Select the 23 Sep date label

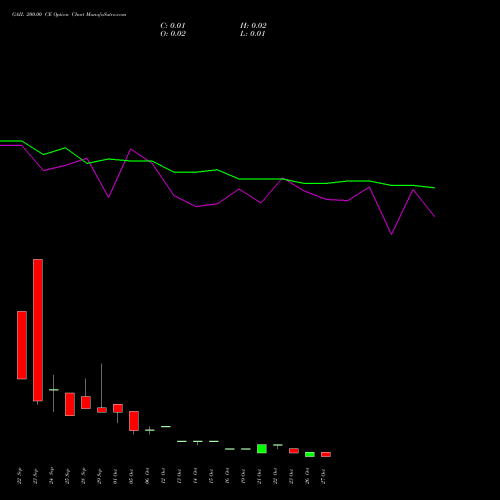point(35,476)
